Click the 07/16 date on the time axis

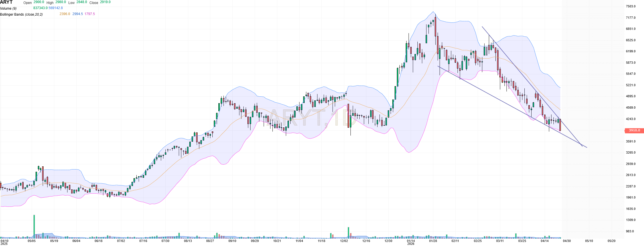point(143,241)
